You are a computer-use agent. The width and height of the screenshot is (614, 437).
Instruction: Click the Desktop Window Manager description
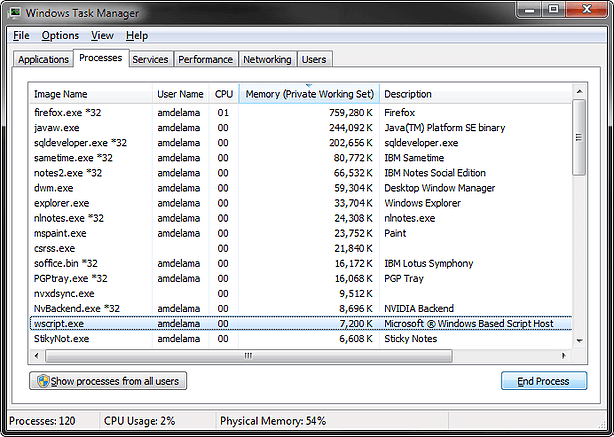(x=439, y=188)
